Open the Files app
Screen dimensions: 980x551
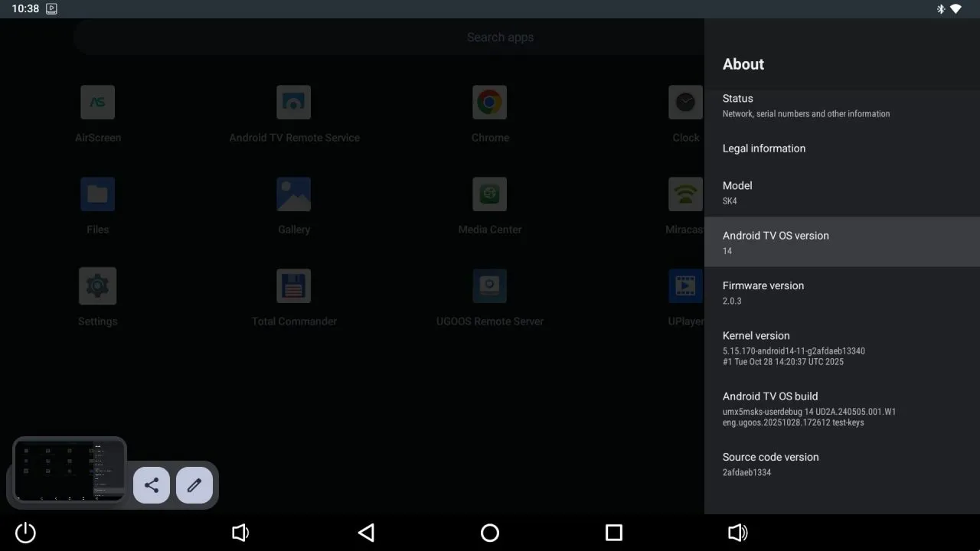click(97, 204)
